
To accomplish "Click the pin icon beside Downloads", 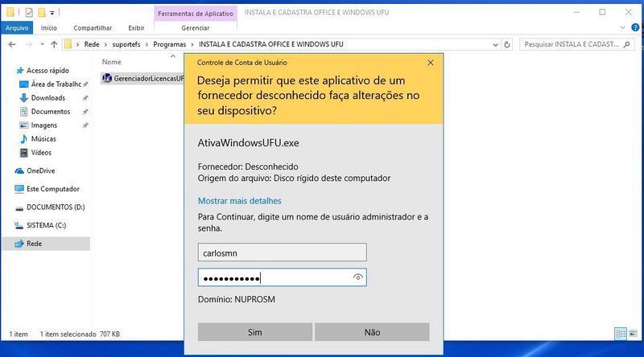I will pos(85,98).
